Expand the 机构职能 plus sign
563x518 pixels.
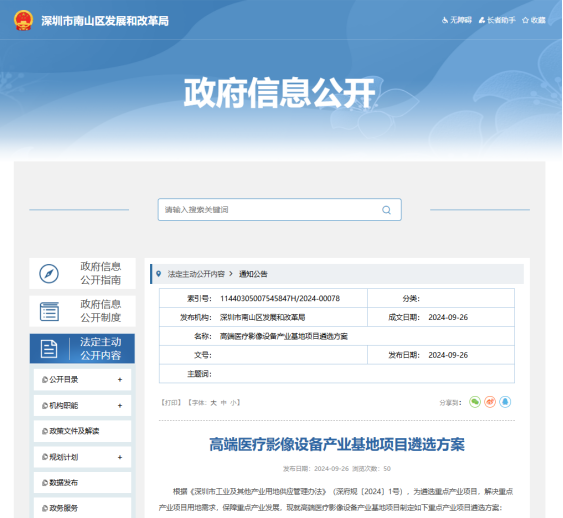click(120, 406)
